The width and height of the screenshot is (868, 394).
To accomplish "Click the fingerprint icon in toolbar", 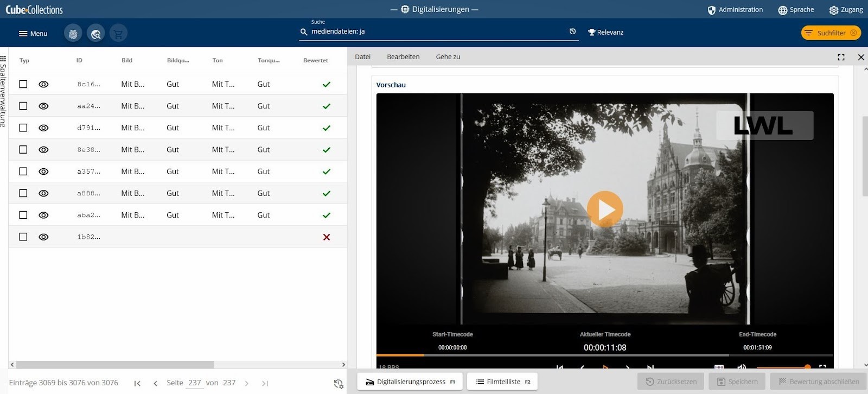I will (x=73, y=34).
